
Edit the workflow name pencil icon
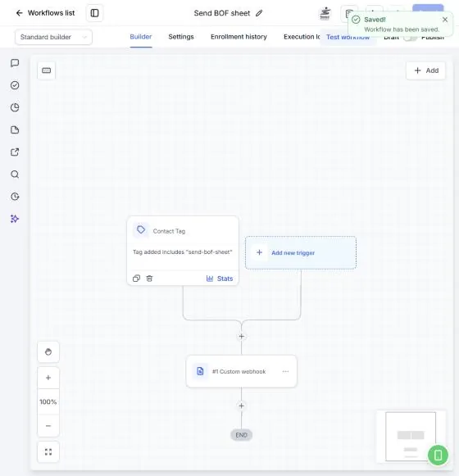tap(259, 13)
